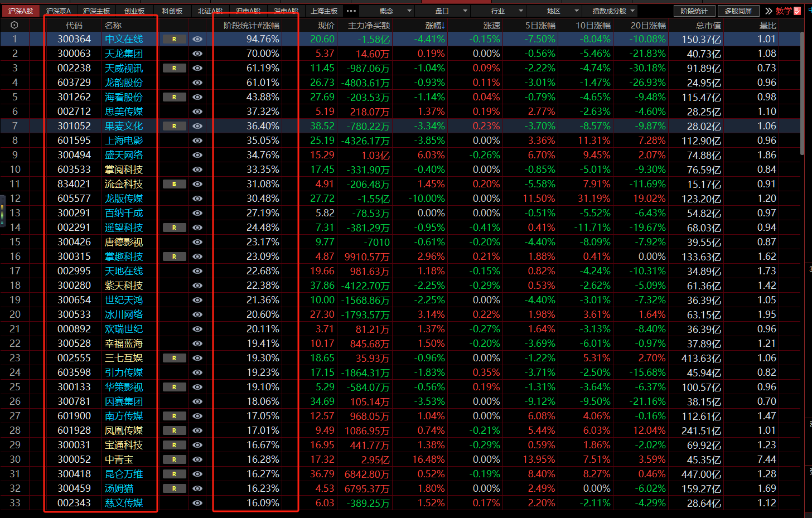Toggle watch eye for 天地在线
This screenshot has height=518, width=812.
[x=197, y=271]
